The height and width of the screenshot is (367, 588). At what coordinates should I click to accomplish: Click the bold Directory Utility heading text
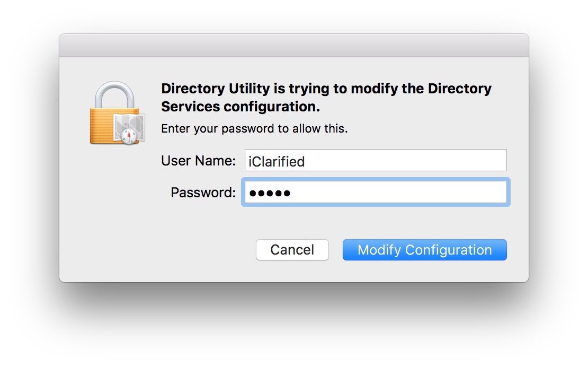326,89
